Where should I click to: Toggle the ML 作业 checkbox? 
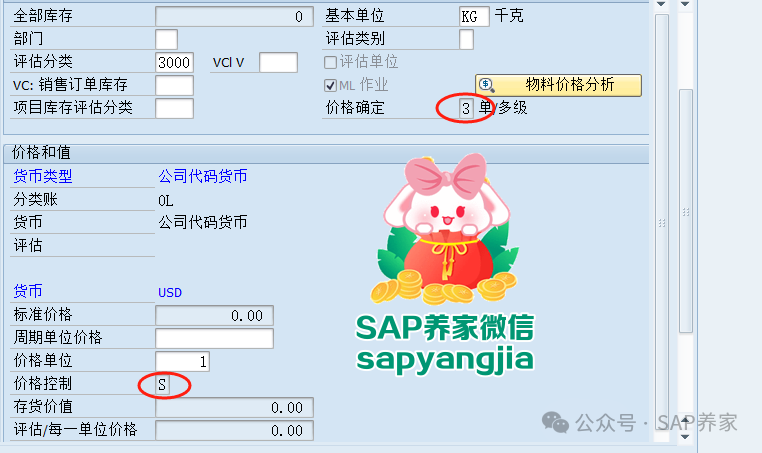click(330, 86)
